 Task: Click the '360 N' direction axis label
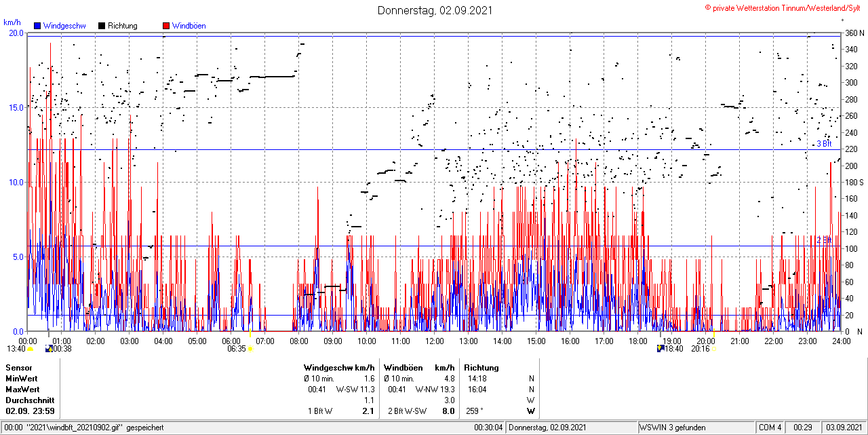pos(853,33)
